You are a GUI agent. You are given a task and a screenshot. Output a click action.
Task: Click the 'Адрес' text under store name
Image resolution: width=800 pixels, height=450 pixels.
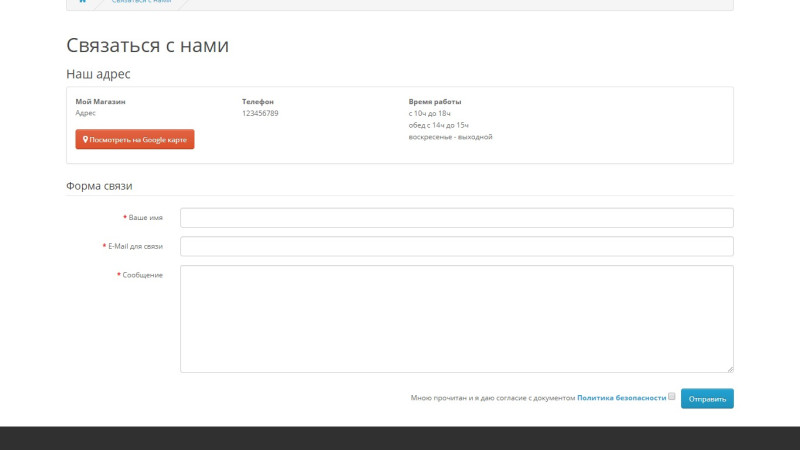point(85,113)
